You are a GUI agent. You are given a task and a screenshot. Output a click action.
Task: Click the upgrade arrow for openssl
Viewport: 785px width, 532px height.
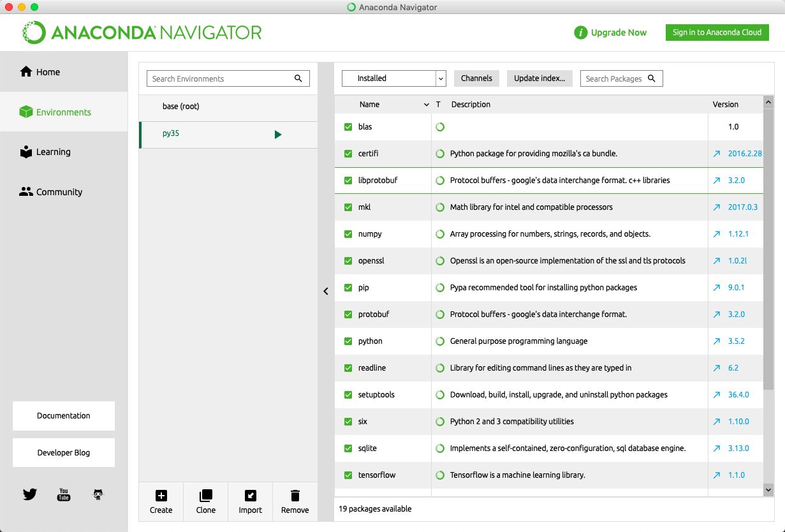click(717, 261)
